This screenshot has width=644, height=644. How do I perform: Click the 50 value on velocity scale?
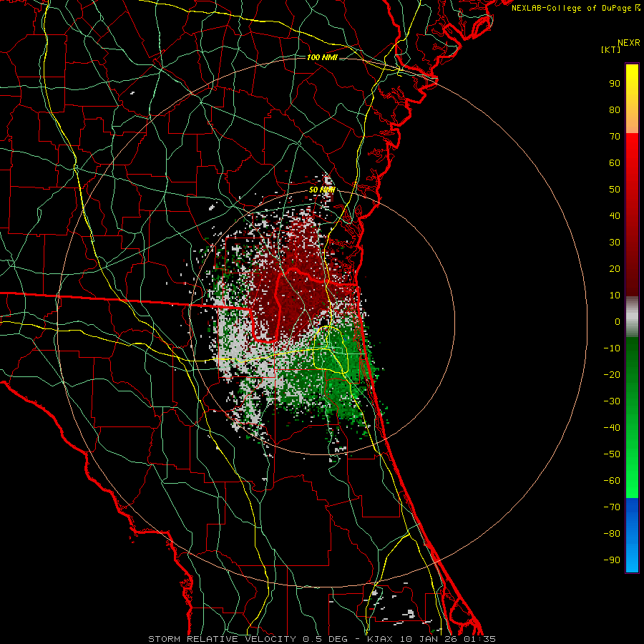click(615, 190)
